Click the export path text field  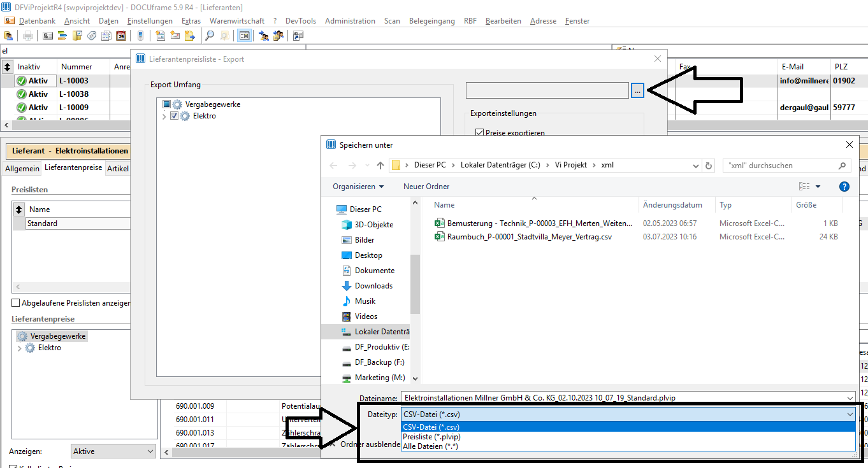[x=548, y=91]
